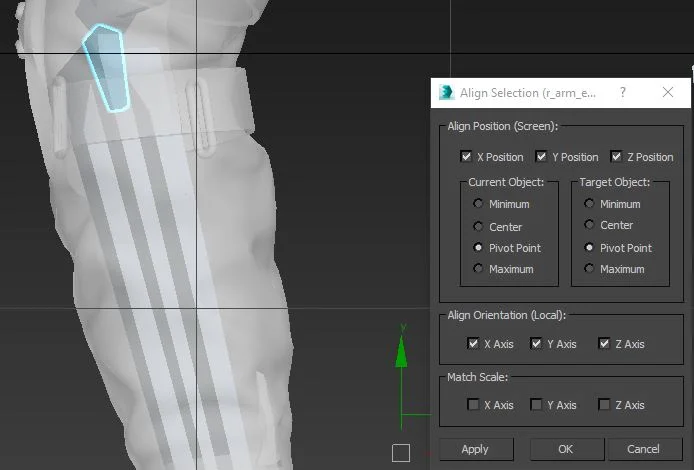Image resolution: width=694 pixels, height=470 pixels.
Task: Select Pivot Point under Current Object
Action: [x=478, y=248]
